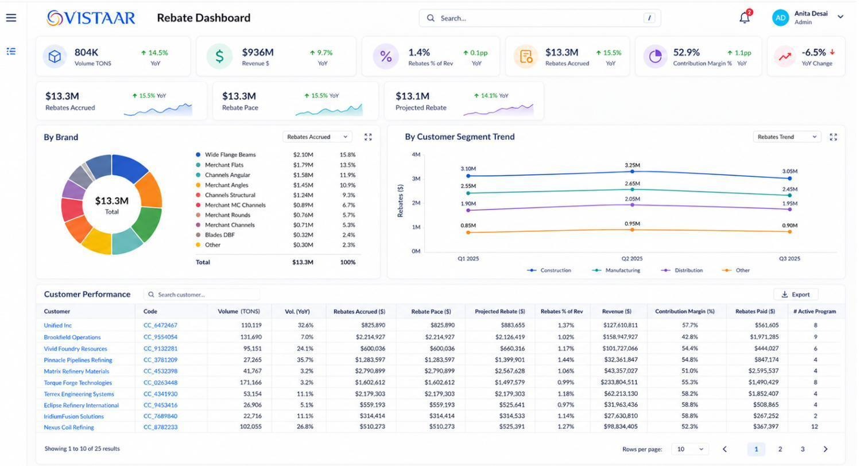The image size is (868, 466).
Task: Open Torque Forge Technologies link
Action: click(x=78, y=383)
